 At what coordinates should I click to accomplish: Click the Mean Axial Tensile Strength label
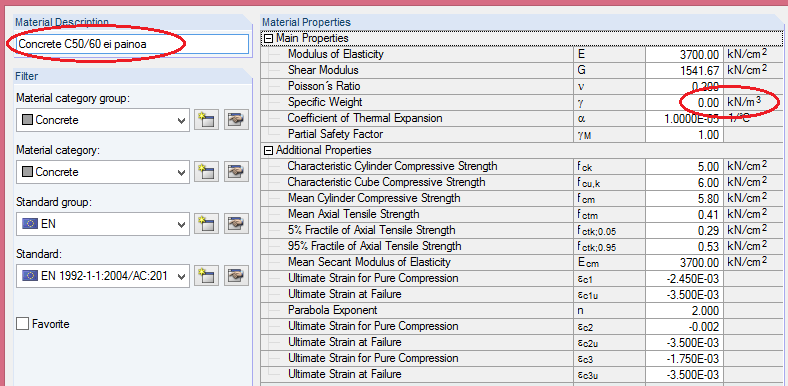click(x=354, y=214)
